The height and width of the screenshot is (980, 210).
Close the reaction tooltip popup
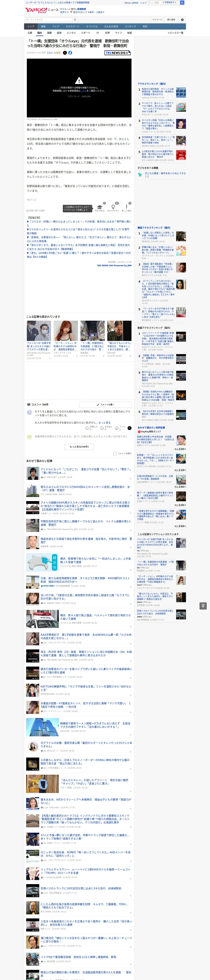pyautogui.click(x=91, y=206)
